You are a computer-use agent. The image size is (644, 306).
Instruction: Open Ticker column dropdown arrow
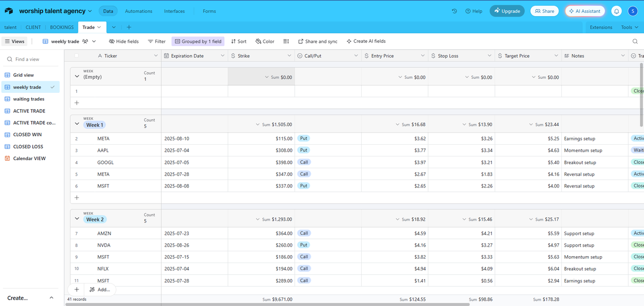(155, 56)
